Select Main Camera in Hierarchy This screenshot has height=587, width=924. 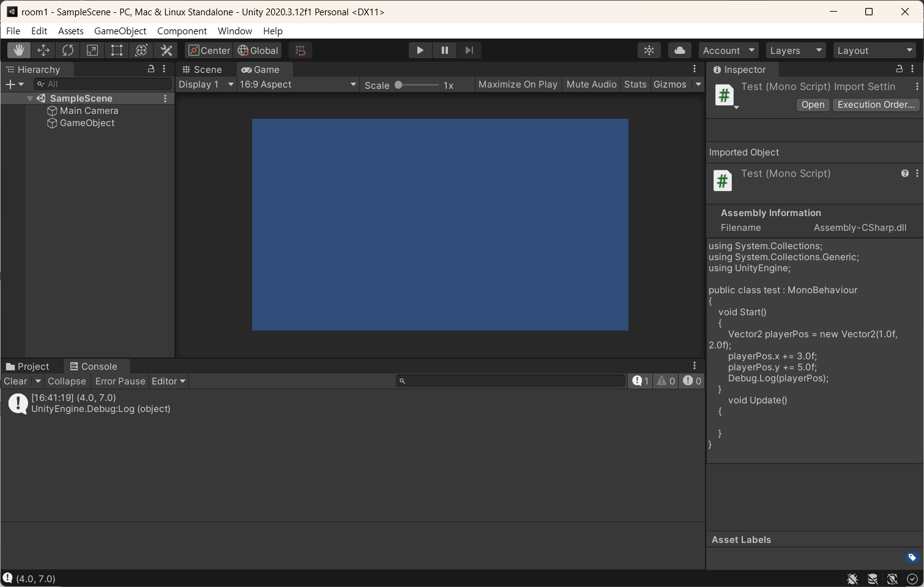click(89, 111)
